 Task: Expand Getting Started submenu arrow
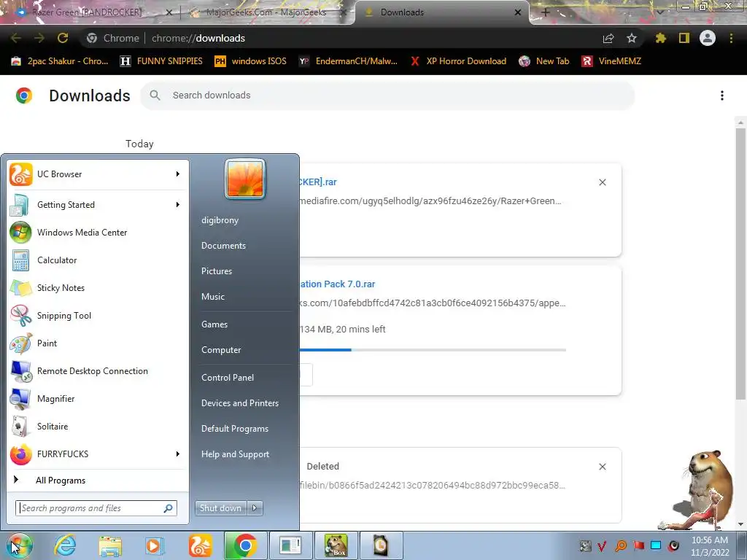[x=178, y=205]
